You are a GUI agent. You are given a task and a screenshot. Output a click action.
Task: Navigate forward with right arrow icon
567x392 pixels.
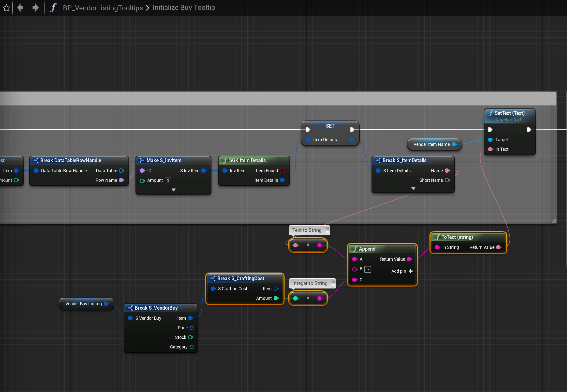coord(36,8)
